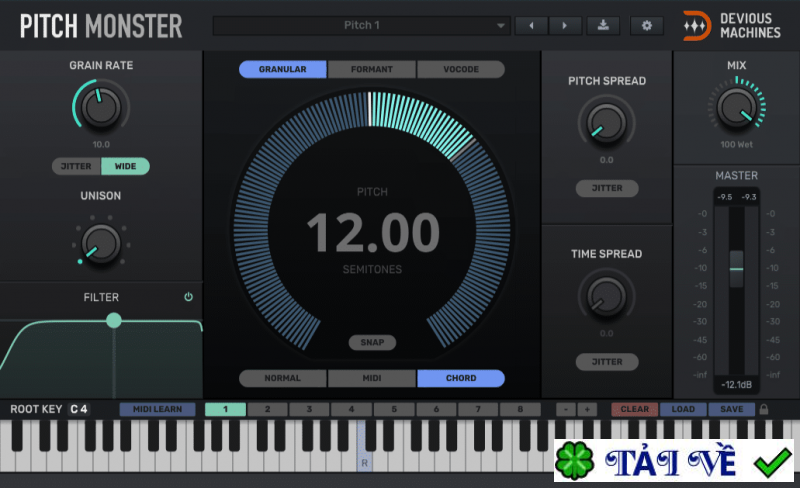Switch to Formant mode
Viewport: 800px width, 488px height.
click(x=371, y=69)
